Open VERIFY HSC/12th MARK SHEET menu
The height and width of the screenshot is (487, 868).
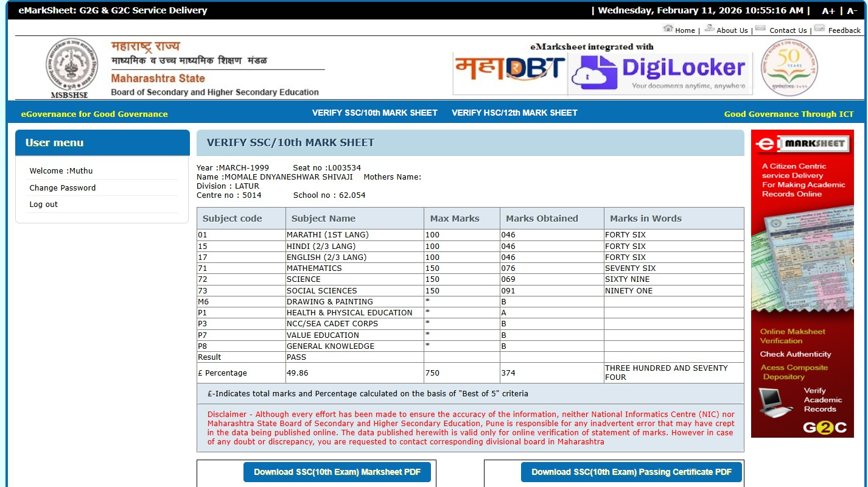click(x=514, y=113)
